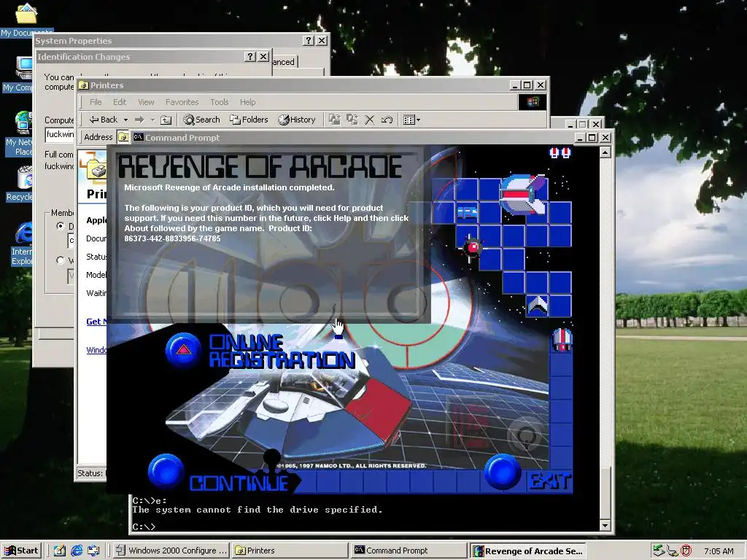Open the Views dropdown in the Printers toolbar

point(411,120)
